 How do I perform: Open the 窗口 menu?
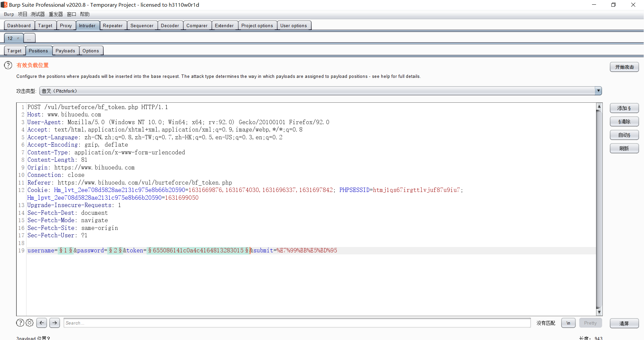[x=71, y=14]
